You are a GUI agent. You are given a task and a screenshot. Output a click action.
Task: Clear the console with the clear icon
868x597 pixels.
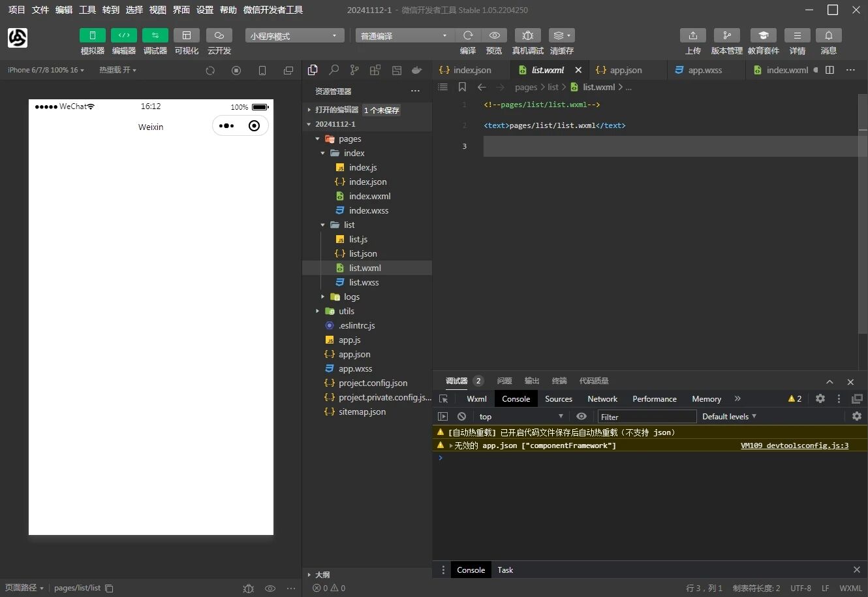tap(462, 417)
